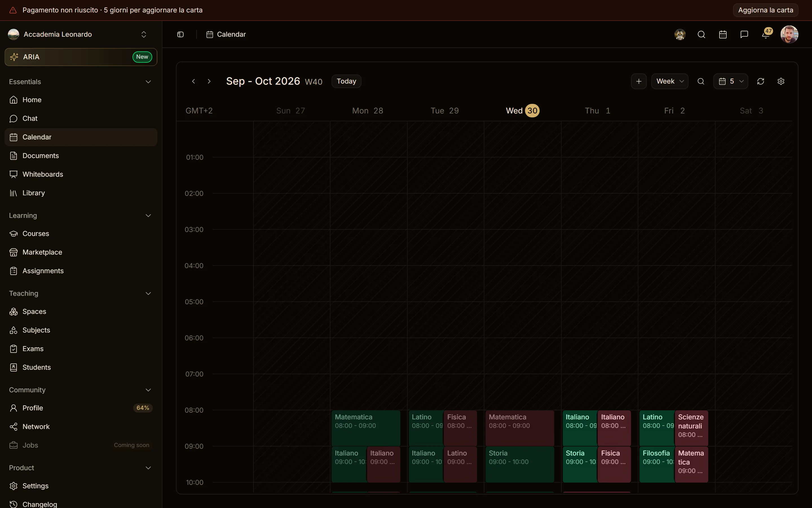812x508 pixels.
Task: Open the ARIA assistant item
Action: 81,57
